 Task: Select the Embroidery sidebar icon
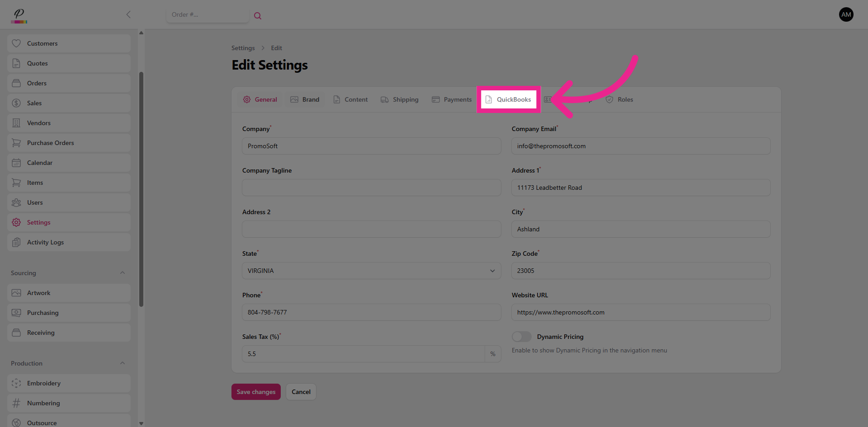(16, 383)
